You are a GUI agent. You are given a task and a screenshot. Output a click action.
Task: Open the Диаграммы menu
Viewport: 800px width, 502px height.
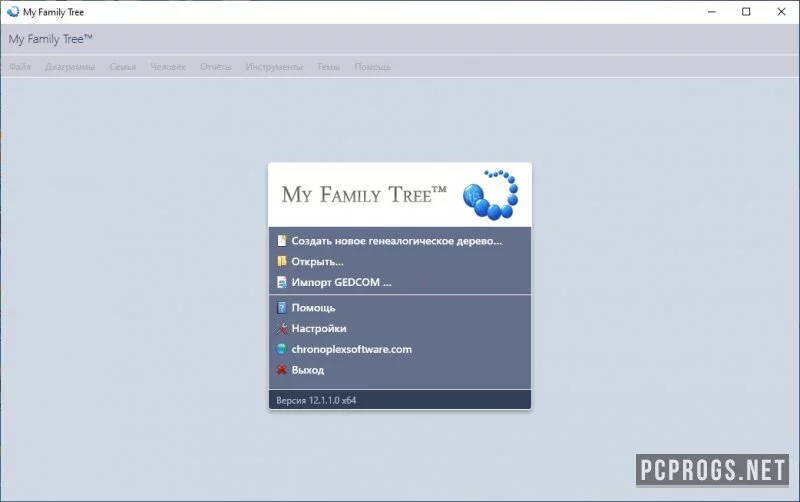click(70, 67)
